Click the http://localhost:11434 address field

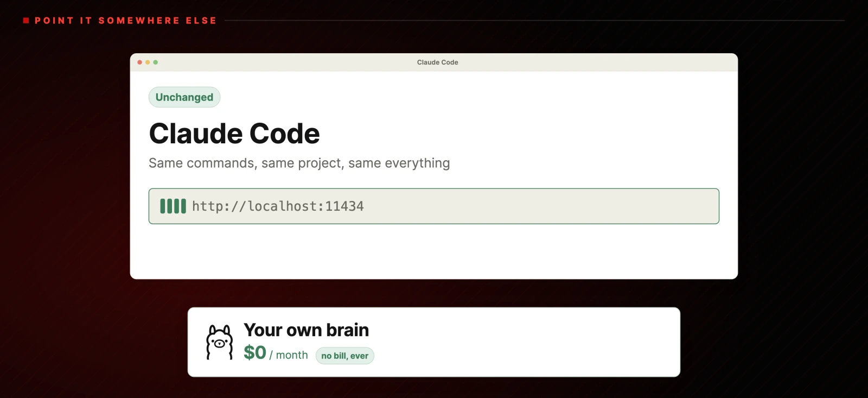pyautogui.click(x=434, y=206)
